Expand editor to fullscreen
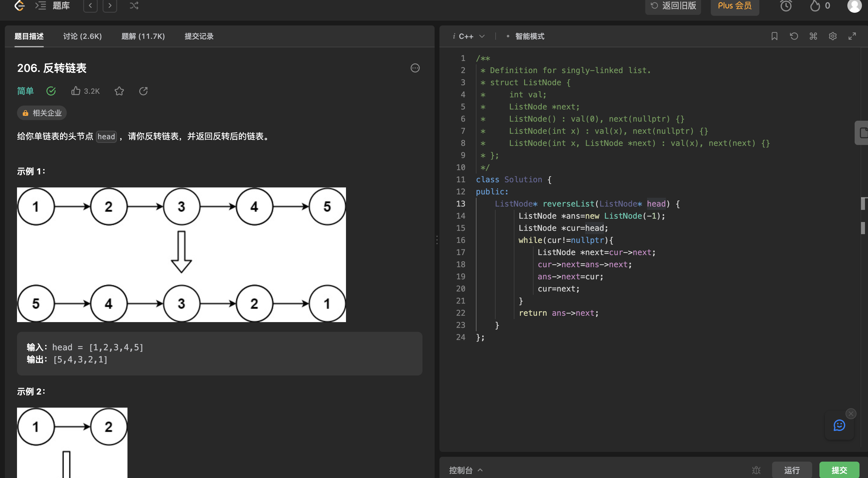This screenshot has width=868, height=478. tap(852, 36)
